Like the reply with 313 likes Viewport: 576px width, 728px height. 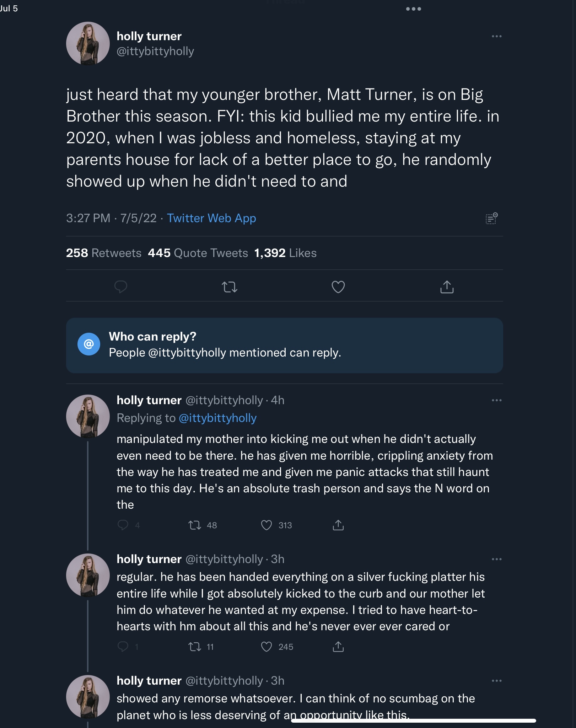267,525
